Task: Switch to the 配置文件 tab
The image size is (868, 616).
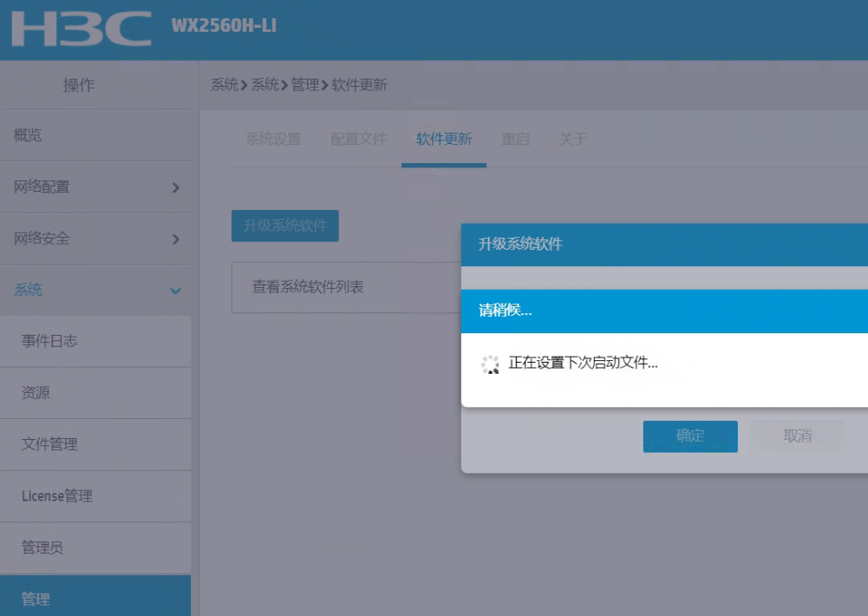Action: [359, 139]
